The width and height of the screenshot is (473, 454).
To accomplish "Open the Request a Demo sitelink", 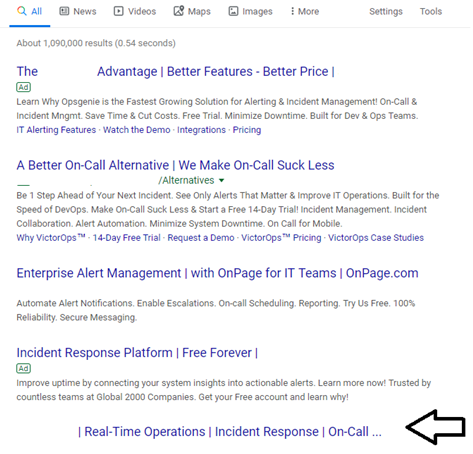I will tap(201, 238).
